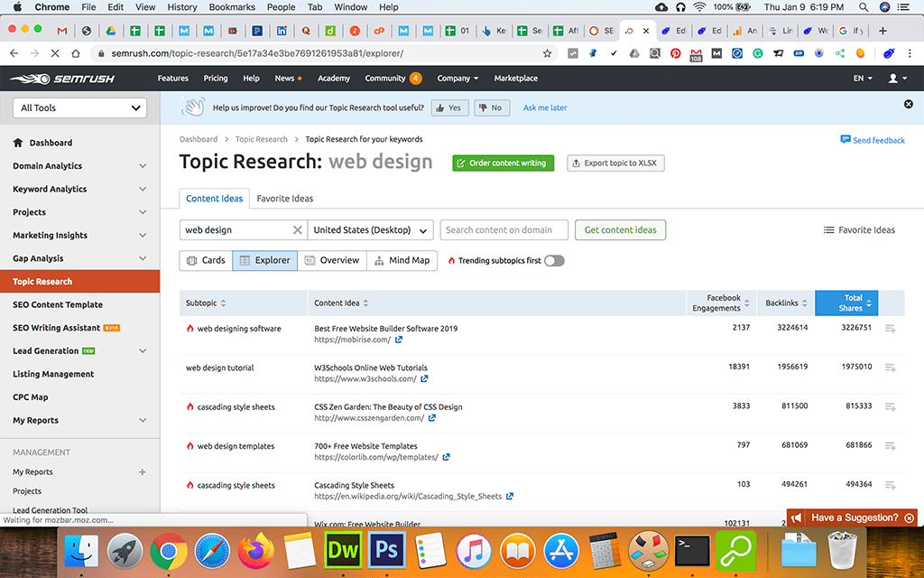Open the Marketplace link in the top navigation
924x578 pixels.
(515, 79)
